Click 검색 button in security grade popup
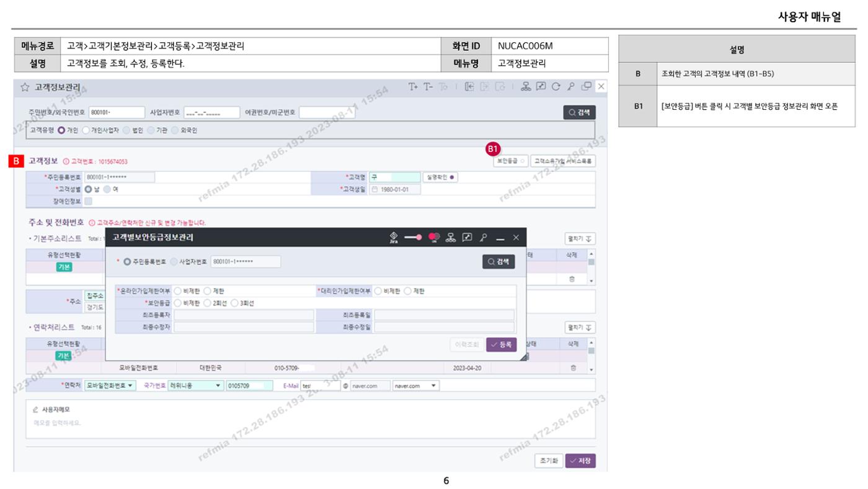 click(x=498, y=262)
